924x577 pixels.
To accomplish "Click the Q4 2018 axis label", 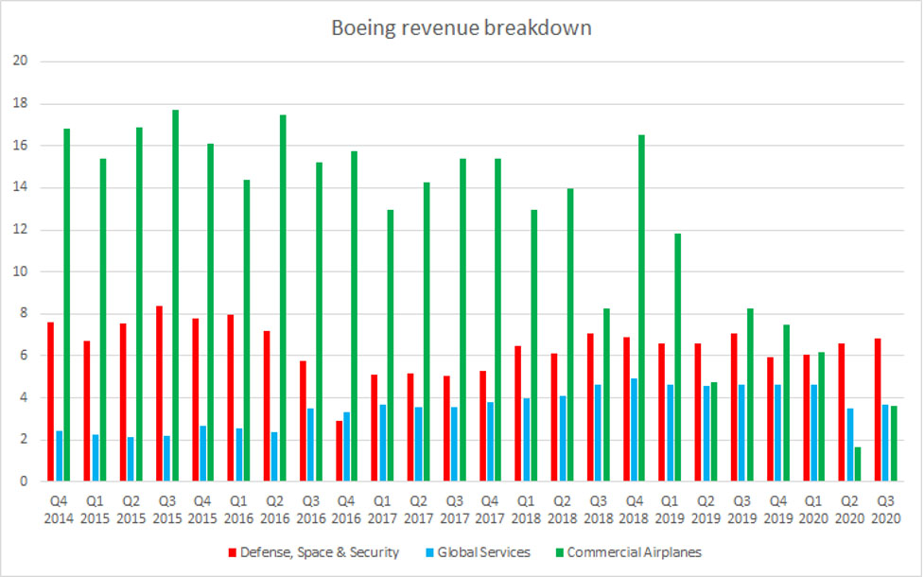I will (634, 510).
